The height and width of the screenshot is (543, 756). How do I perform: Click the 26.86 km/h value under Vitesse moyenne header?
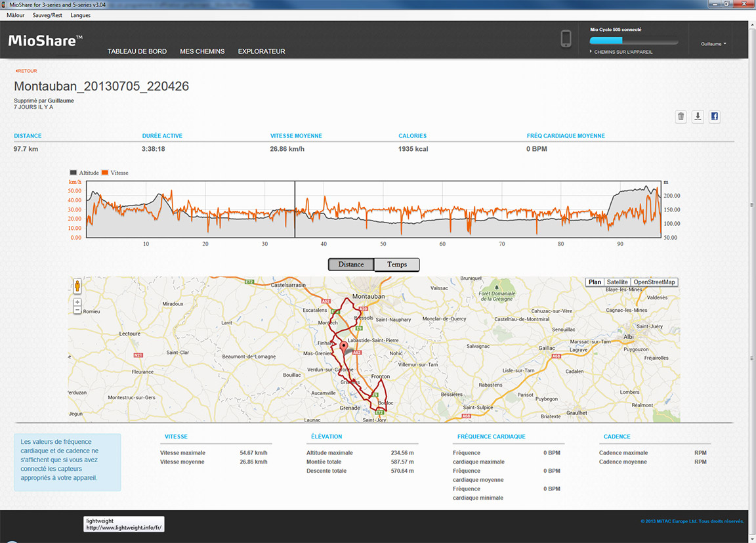point(287,149)
